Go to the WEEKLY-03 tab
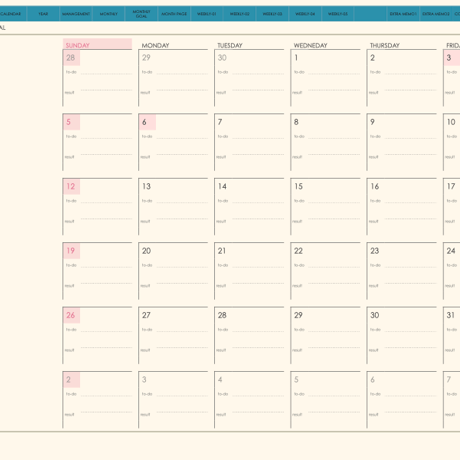The width and height of the screenshot is (460, 460). (x=272, y=14)
